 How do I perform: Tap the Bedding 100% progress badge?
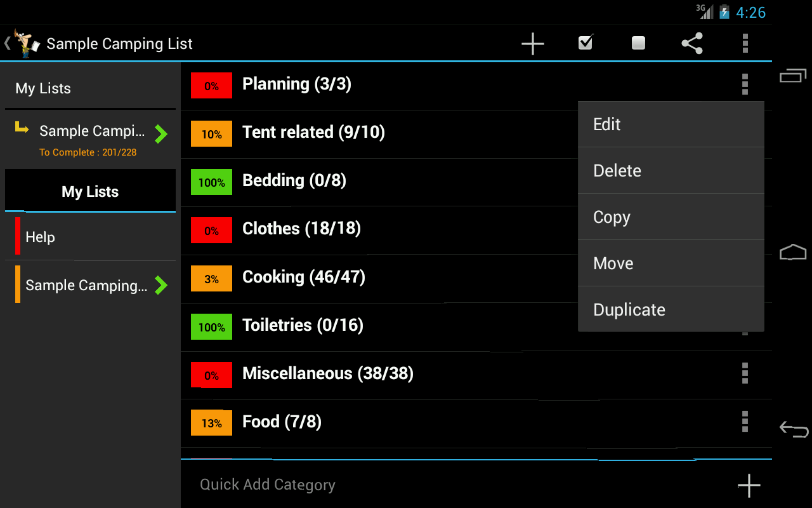[x=211, y=182]
